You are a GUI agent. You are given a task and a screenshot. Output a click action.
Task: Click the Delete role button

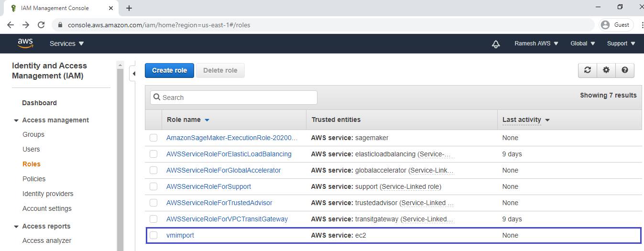tap(220, 70)
